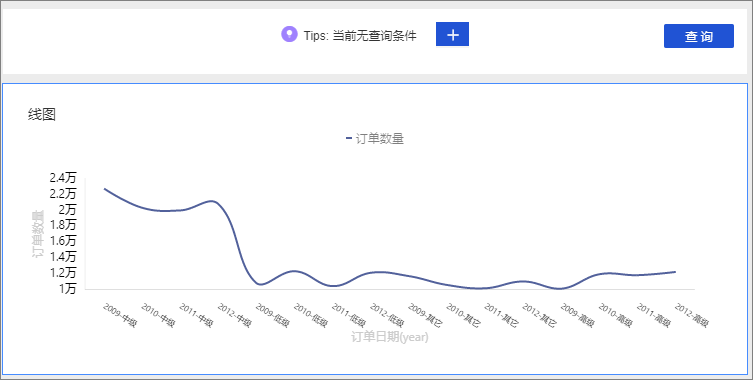
Task: Click the 2012-低级 axis label
Action: (x=387, y=315)
